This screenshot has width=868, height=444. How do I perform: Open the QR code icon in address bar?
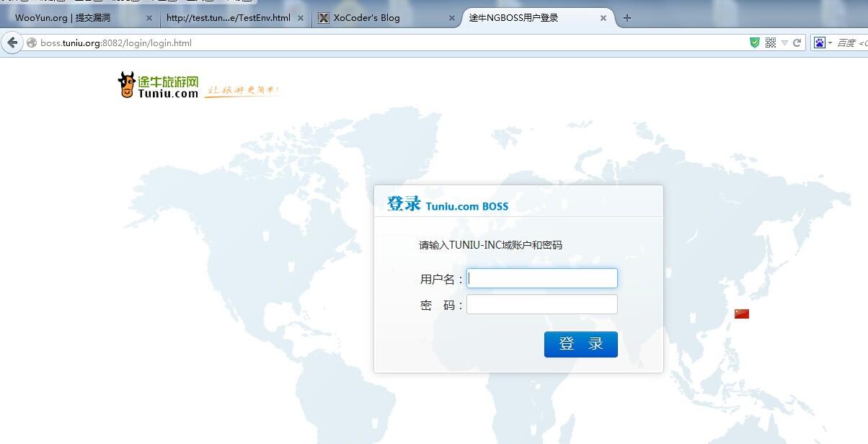(x=770, y=43)
